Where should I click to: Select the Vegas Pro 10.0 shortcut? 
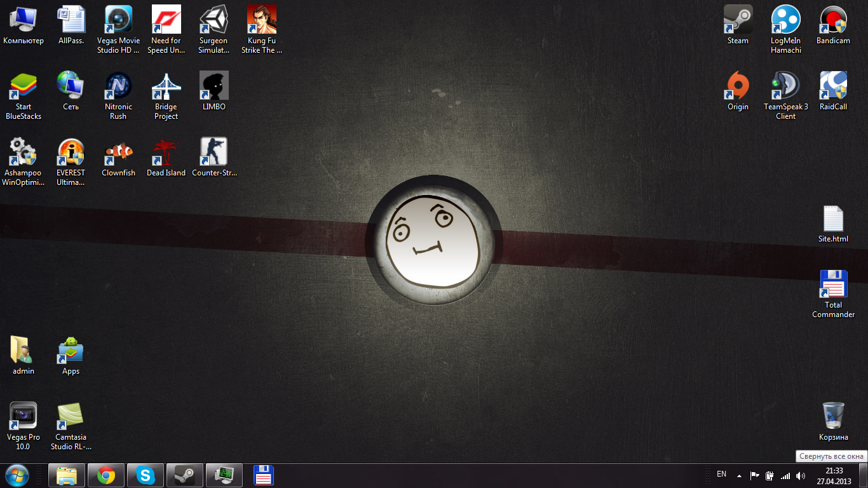point(24,426)
